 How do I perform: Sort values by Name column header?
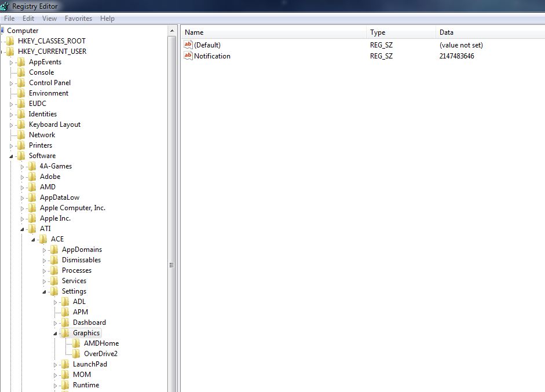click(x=273, y=32)
